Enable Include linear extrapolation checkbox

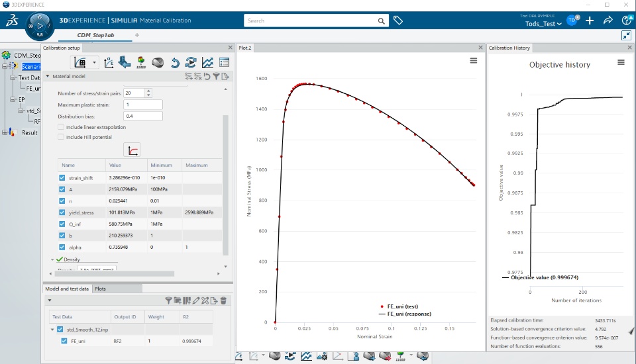pyautogui.click(x=61, y=127)
